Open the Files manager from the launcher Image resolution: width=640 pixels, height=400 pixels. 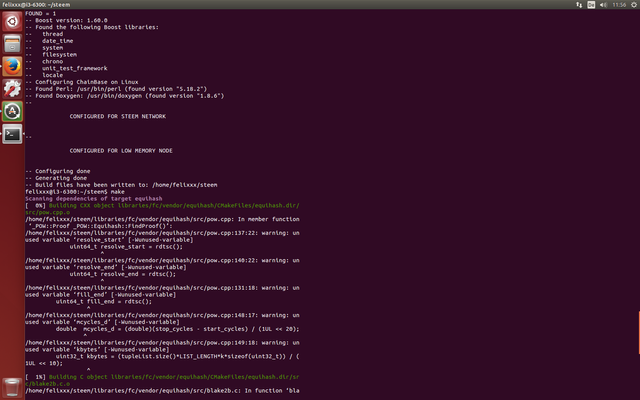coord(12,44)
